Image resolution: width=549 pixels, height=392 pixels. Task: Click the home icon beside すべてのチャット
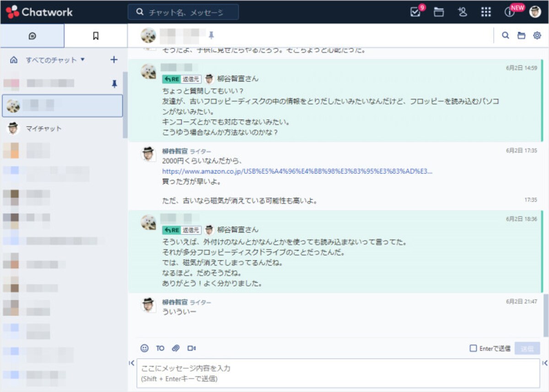click(x=14, y=59)
